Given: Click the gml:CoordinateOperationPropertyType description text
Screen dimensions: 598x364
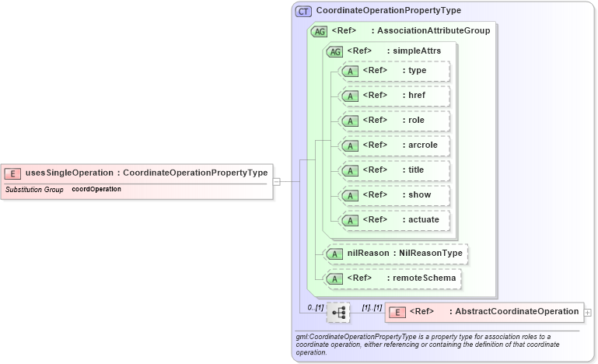Looking at the screenshot, I should [428, 344].
